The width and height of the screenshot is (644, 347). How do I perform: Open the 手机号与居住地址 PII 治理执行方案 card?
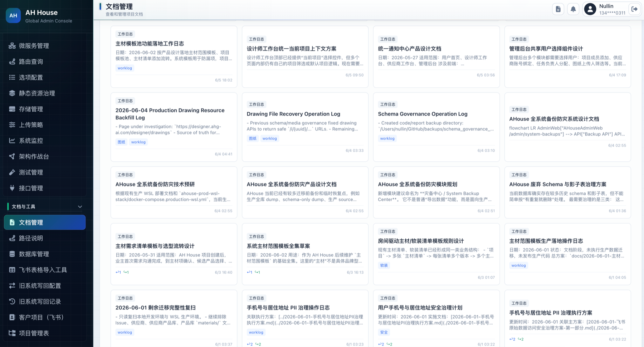click(568, 318)
